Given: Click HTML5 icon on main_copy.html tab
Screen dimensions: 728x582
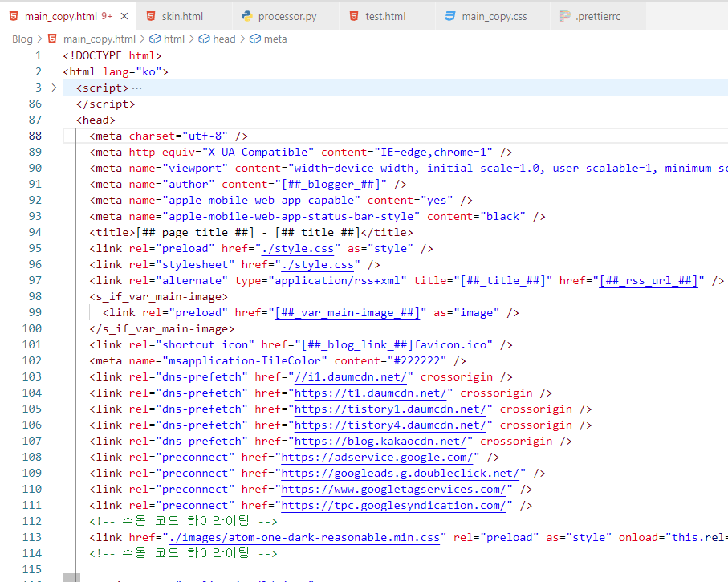Looking at the screenshot, I should click(x=14, y=16).
